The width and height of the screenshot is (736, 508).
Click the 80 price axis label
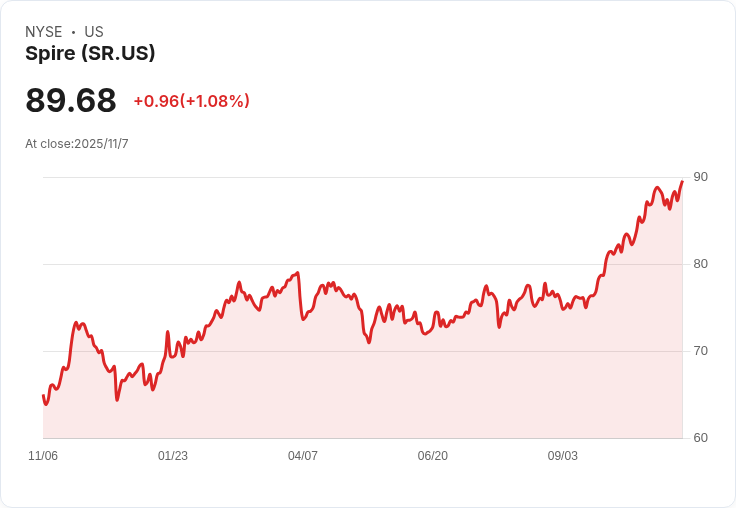[x=700, y=264]
